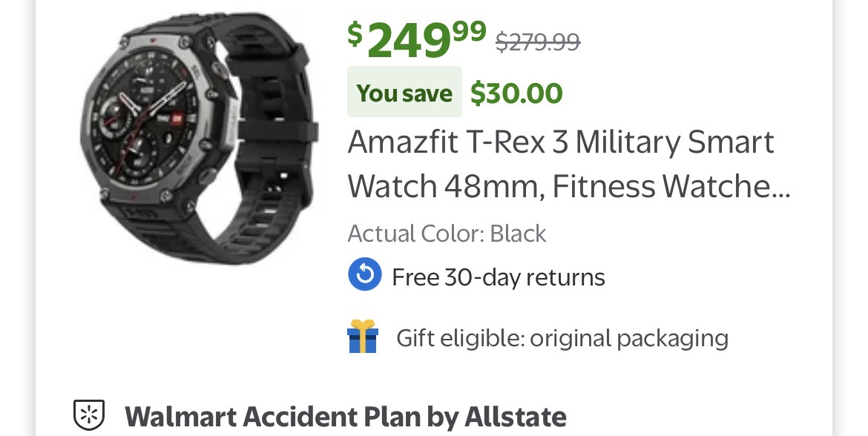Click the $30.00 savings amount

pyautogui.click(x=516, y=93)
